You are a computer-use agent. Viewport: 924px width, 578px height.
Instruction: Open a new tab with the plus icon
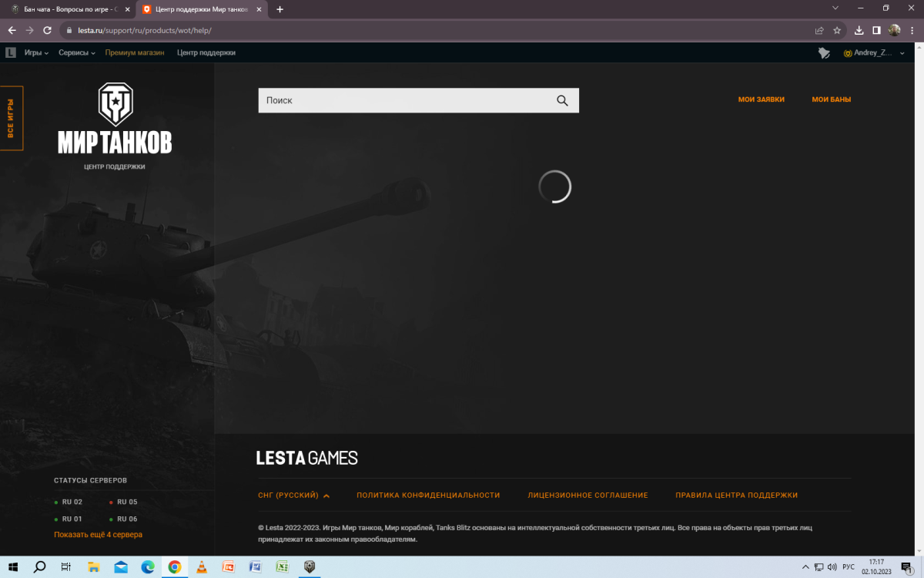(280, 9)
